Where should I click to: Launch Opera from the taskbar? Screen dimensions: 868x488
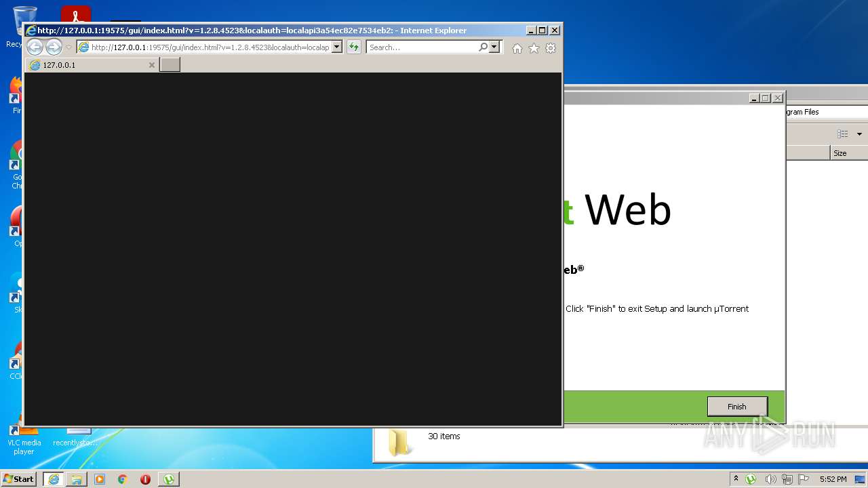point(145,479)
